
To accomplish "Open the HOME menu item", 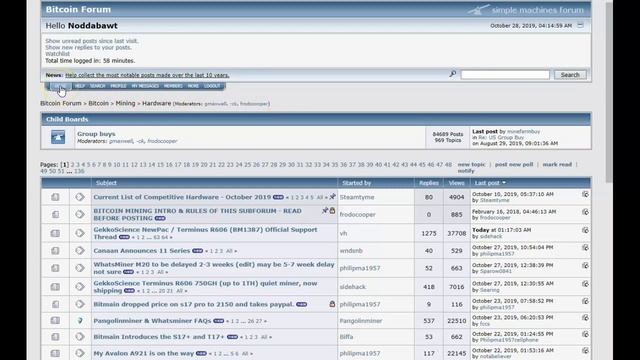I will tap(60, 86).
